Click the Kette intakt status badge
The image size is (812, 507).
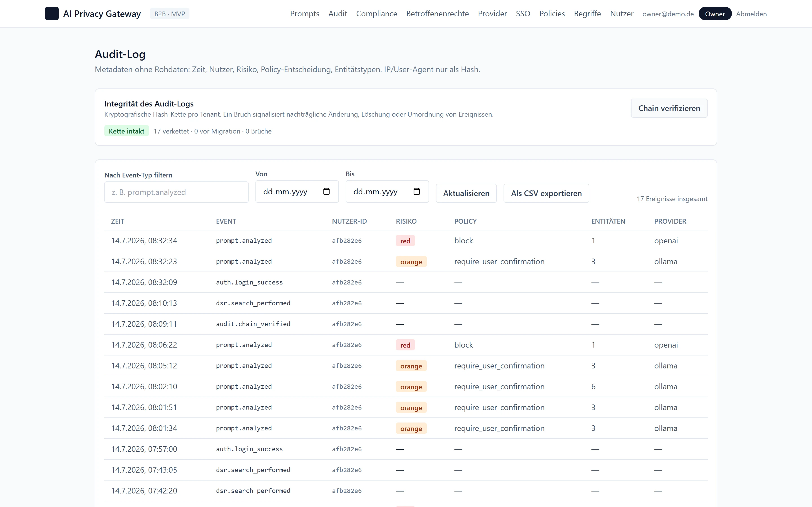(127, 131)
